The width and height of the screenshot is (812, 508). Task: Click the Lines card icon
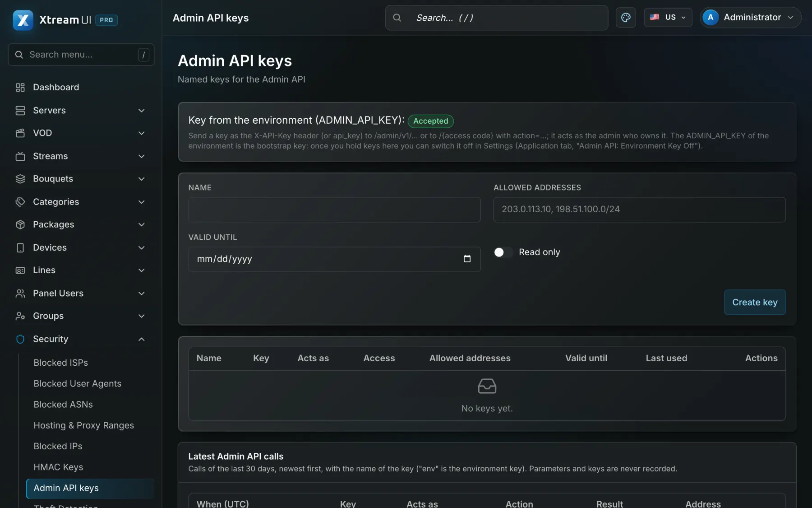click(x=20, y=270)
